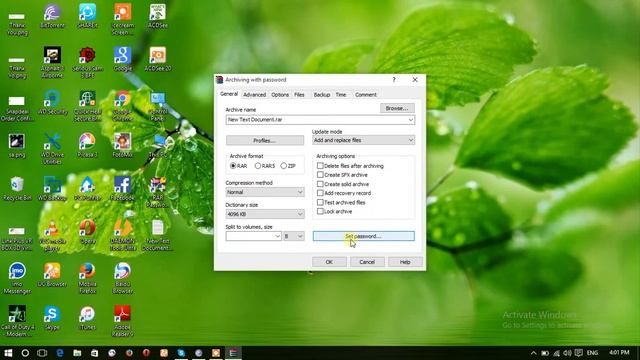Screen dimensions: 640x360
Task: Launch UC Browser from desktop
Action: click(52, 275)
